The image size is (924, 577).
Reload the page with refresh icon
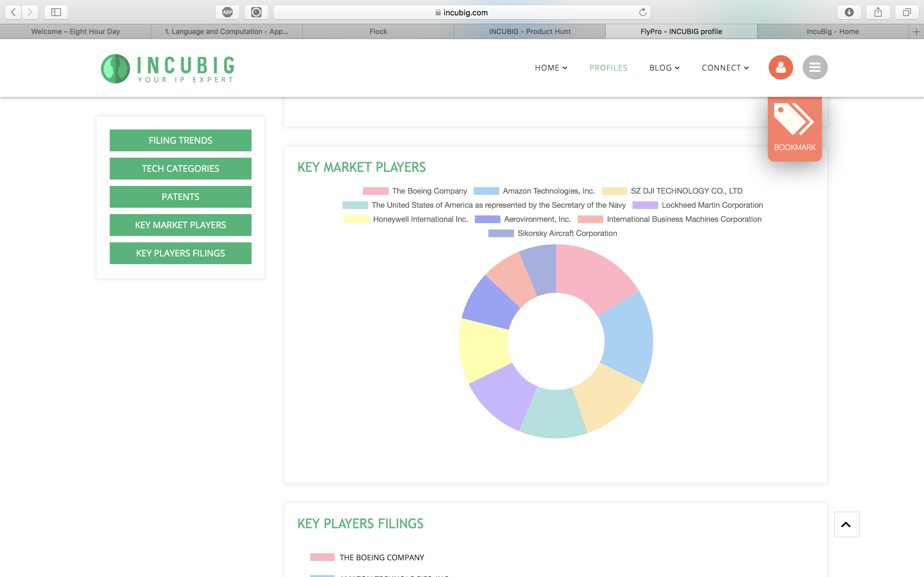pyautogui.click(x=643, y=12)
